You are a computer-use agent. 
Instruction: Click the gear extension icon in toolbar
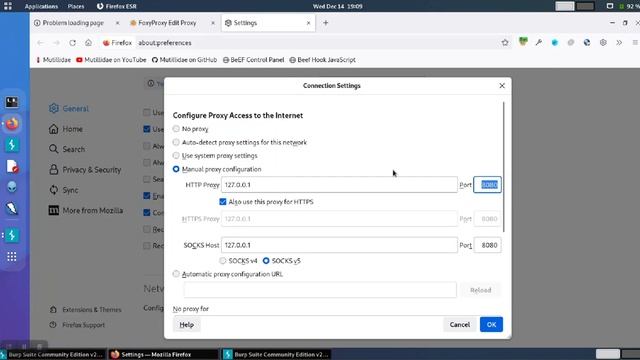click(603, 42)
